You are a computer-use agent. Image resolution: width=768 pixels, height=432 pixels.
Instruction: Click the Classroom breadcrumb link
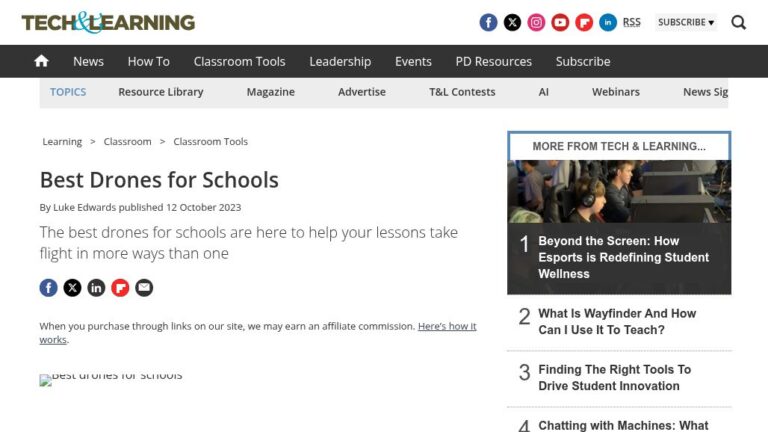[x=127, y=142]
